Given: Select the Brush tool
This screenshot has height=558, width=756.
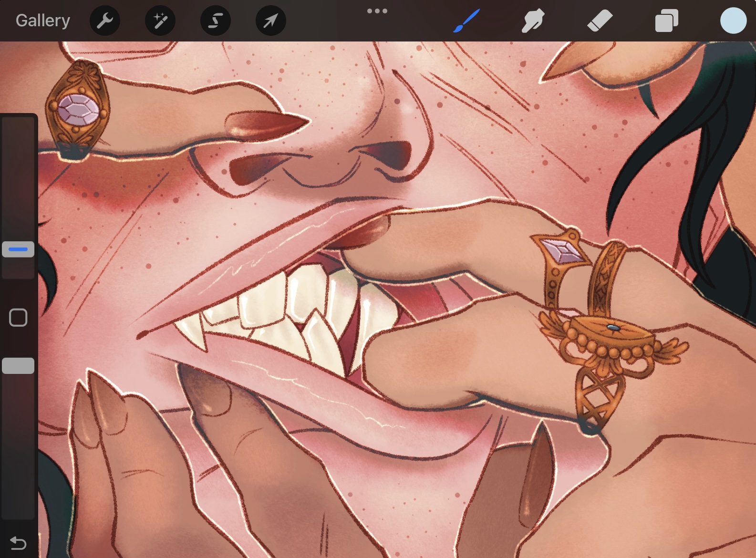Looking at the screenshot, I should click(466, 21).
